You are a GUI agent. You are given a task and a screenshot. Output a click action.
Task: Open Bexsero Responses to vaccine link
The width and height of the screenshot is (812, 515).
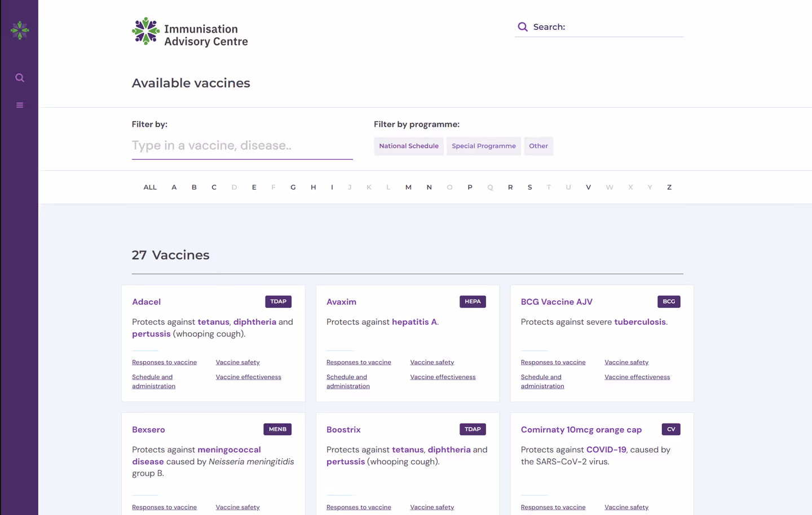click(x=164, y=507)
